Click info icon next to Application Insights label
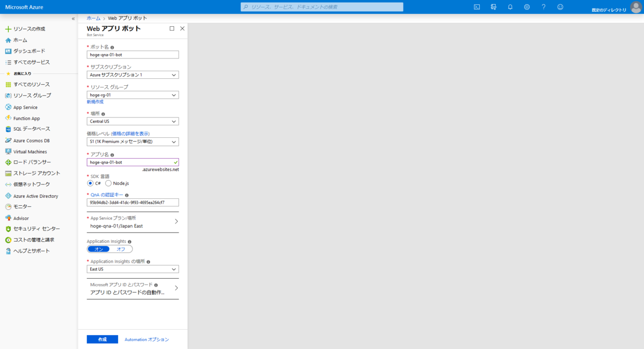This screenshot has height=349, width=644. pos(130,242)
